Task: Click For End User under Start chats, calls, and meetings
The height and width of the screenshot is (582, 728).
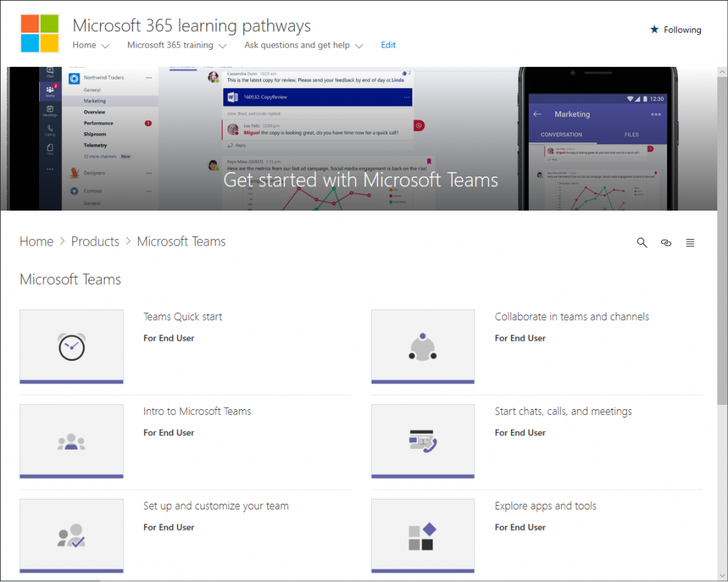Action: 520,433
